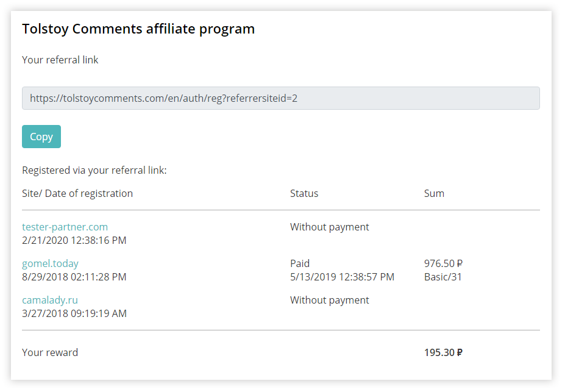This screenshot has height=392, width=565.
Task: Click the 'Without payment' status for tester-partner.com
Action: 329,227
